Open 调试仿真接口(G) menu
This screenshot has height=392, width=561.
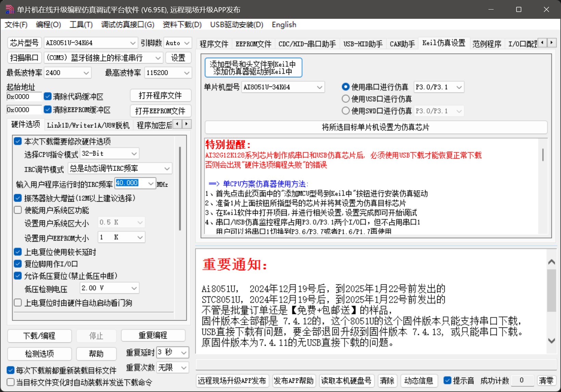point(128,25)
